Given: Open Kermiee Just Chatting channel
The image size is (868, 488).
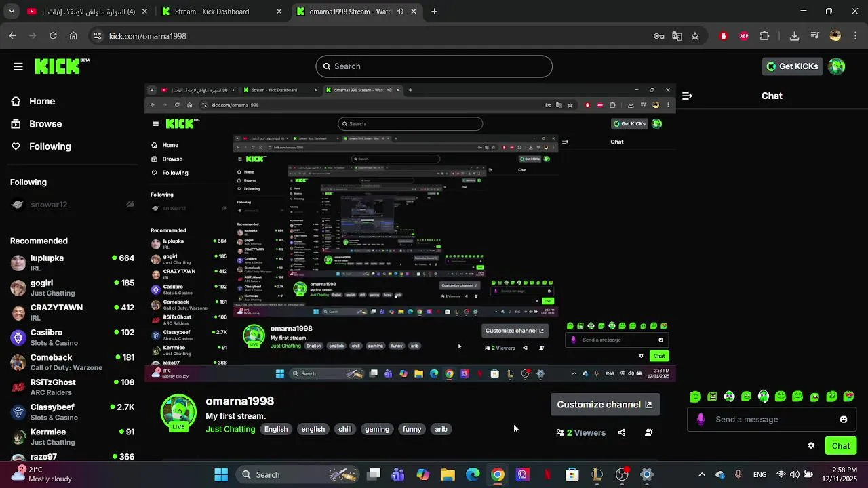Looking at the screenshot, I should coord(72,436).
